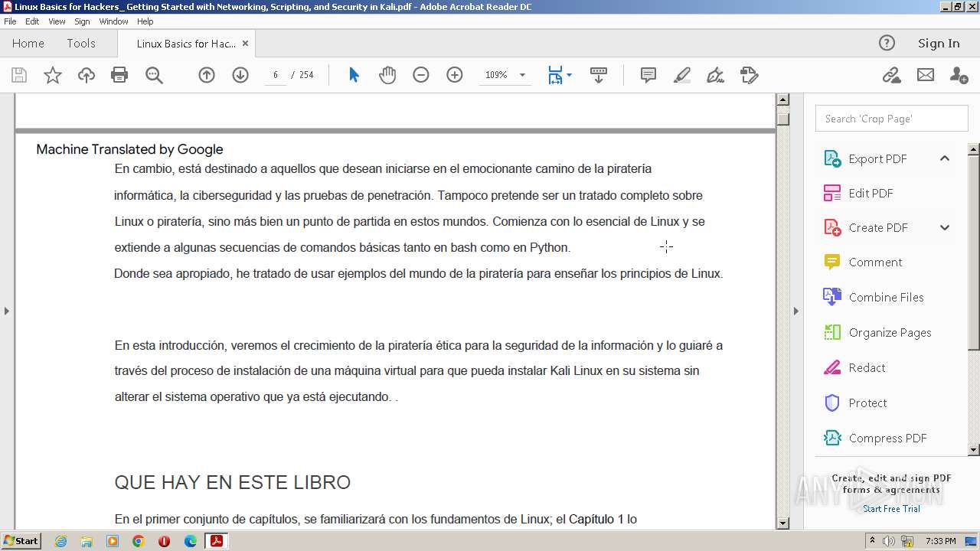Open Internet Explorer from taskbar

[x=60, y=540]
